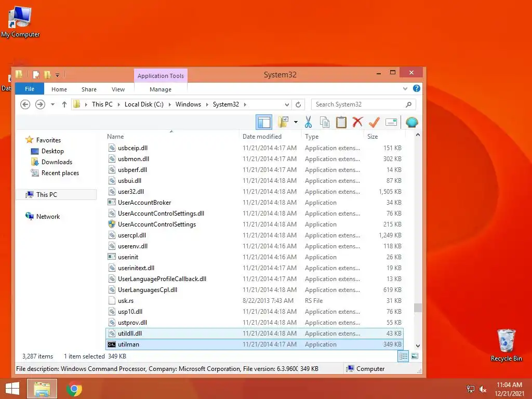Select the usk.rs file

[x=255, y=301]
